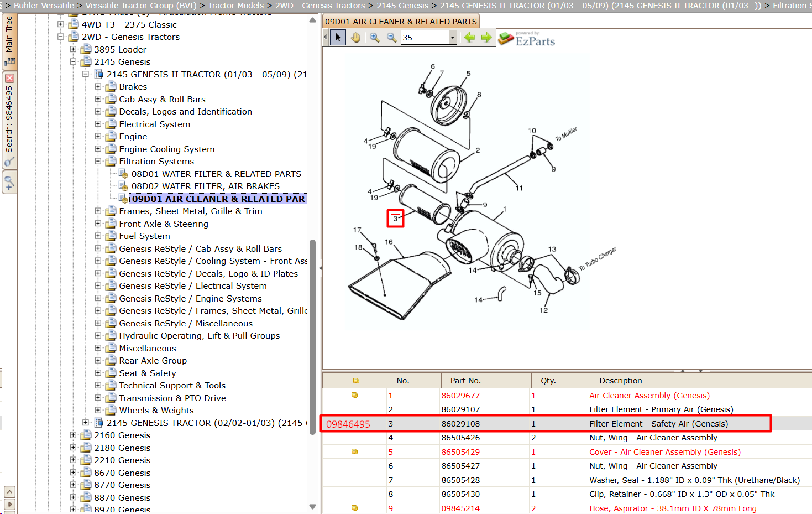Select the 09D01 Air Cleaner & Related Parts tab
The width and height of the screenshot is (812, 514).
click(401, 22)
